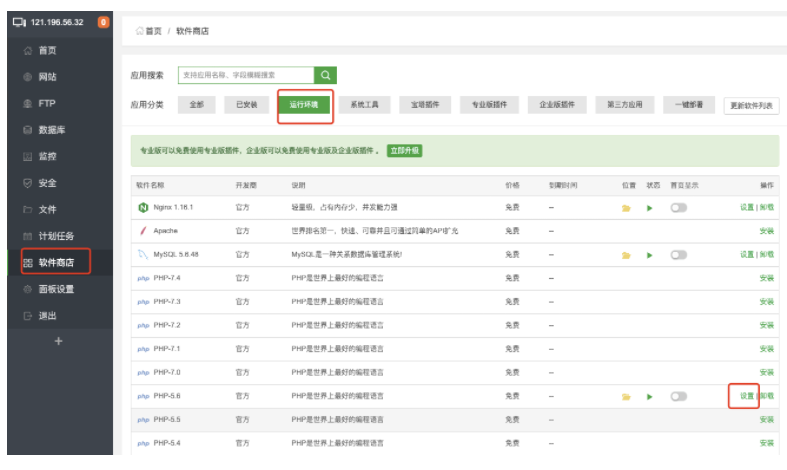This screenshot has width=787, height=470.
Task: Click the green search magnifier button
Action: (325, 75)
